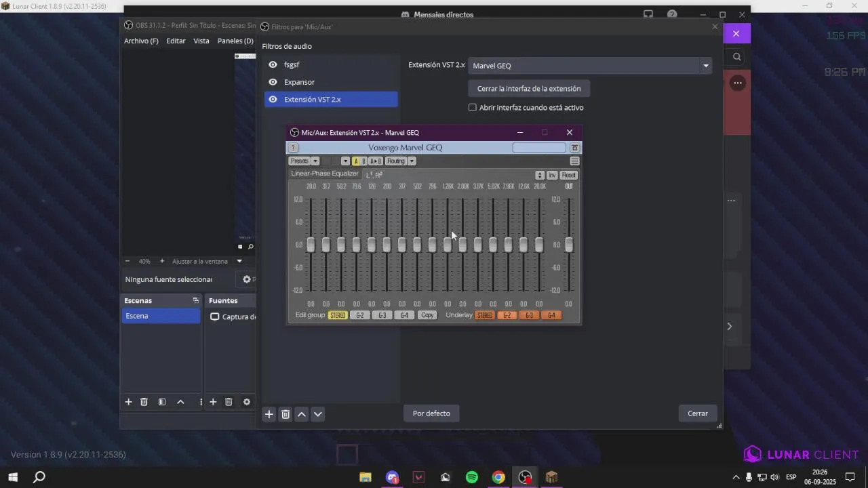
Task: Click the 20.0 Hz band slider handle
Action: click(x=311, y=245)
